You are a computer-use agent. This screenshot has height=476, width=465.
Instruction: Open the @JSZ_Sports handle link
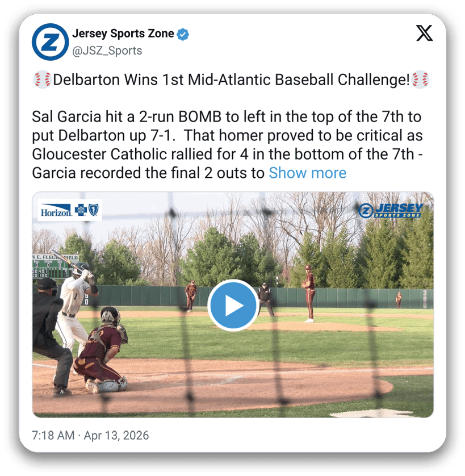coord(107,51)
